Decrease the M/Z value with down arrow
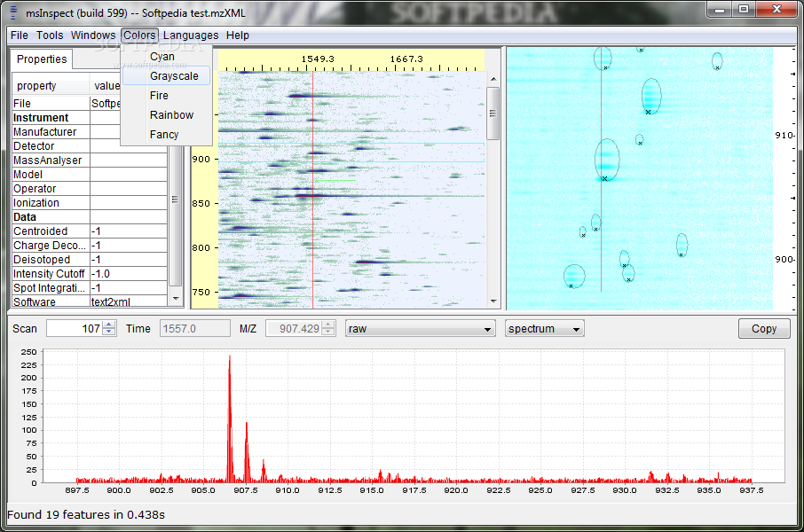Image resolution: width=804 pixels, height=532 pixels. (x=328, y=332)
